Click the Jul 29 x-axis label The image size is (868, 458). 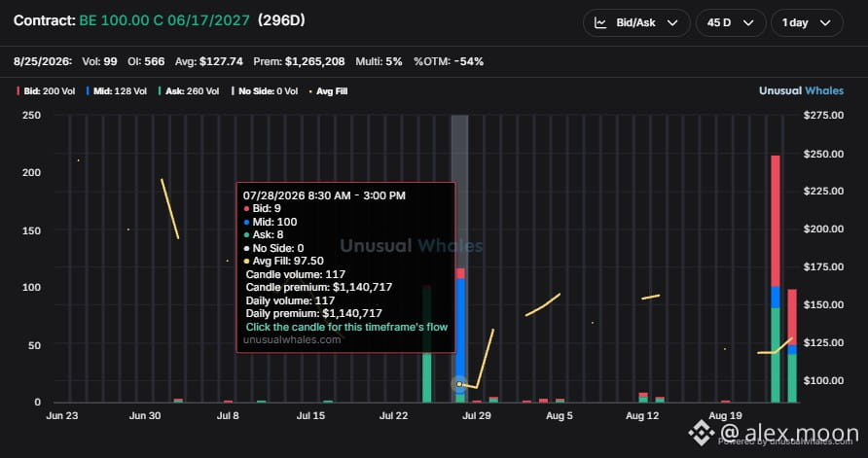[477, 416]
